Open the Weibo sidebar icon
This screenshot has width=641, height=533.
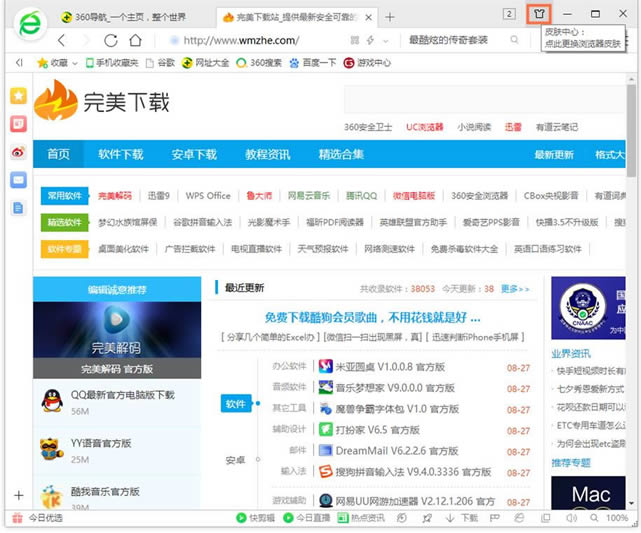click(x=18, y=152)
